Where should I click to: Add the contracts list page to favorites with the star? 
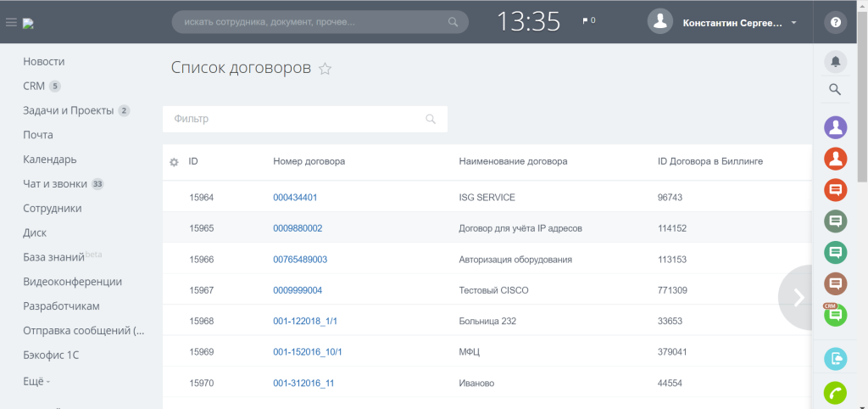click(325, 69)
